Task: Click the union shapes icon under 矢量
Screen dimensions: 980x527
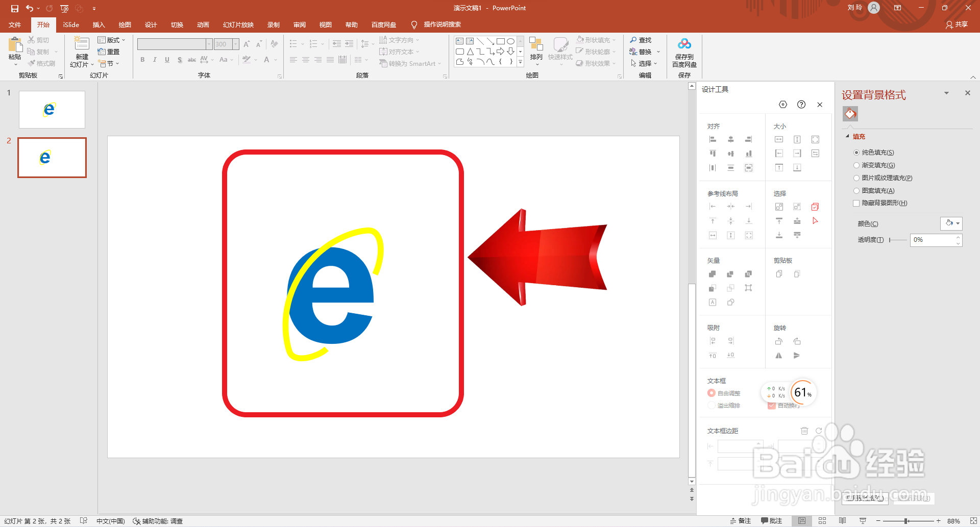Action: (x=713, y=274)
